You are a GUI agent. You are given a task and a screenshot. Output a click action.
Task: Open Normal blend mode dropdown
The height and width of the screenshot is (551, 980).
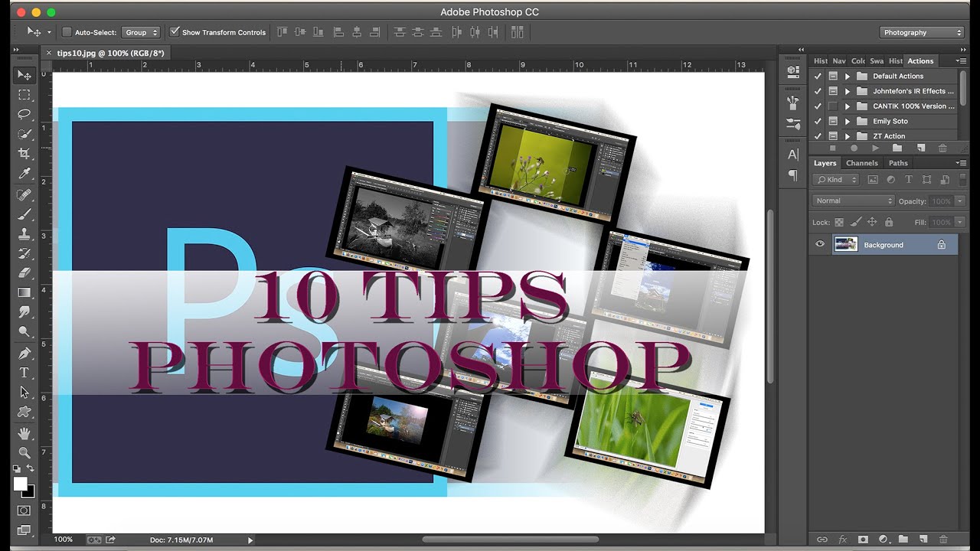coord(853,201)
